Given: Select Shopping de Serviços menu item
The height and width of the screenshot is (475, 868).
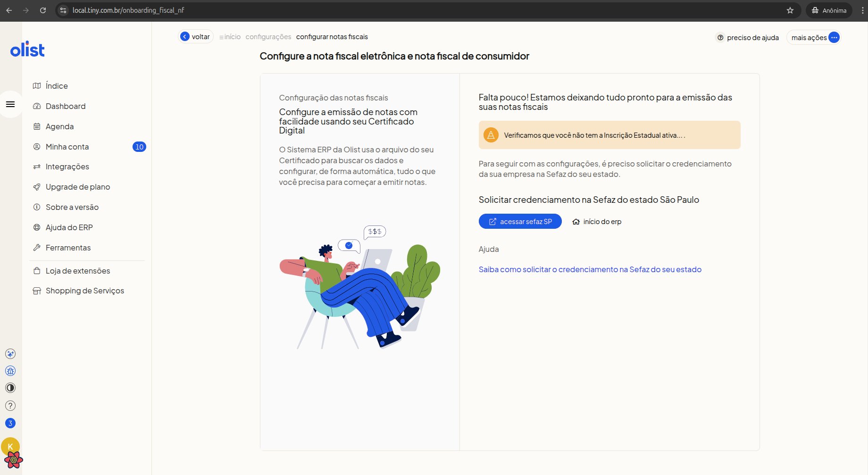Looking at the screenshot, I should (x=85, y=291).
